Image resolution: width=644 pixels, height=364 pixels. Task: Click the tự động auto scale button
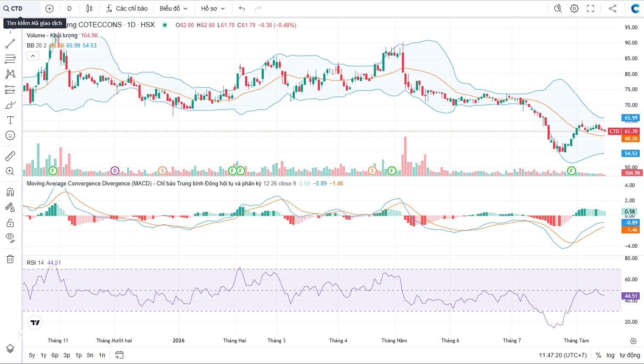pyautogui.click(x=630, y=355)
